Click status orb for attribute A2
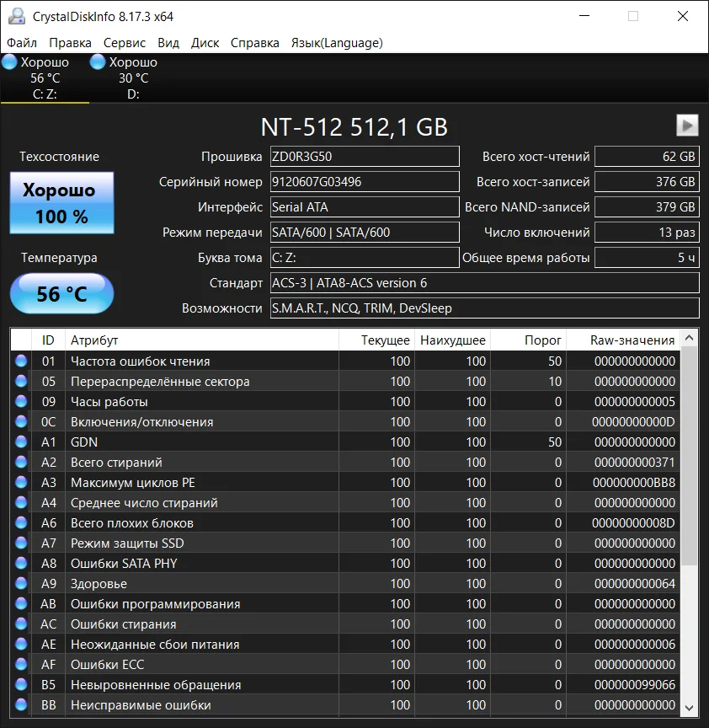709x728 pixels. [21, 462]
